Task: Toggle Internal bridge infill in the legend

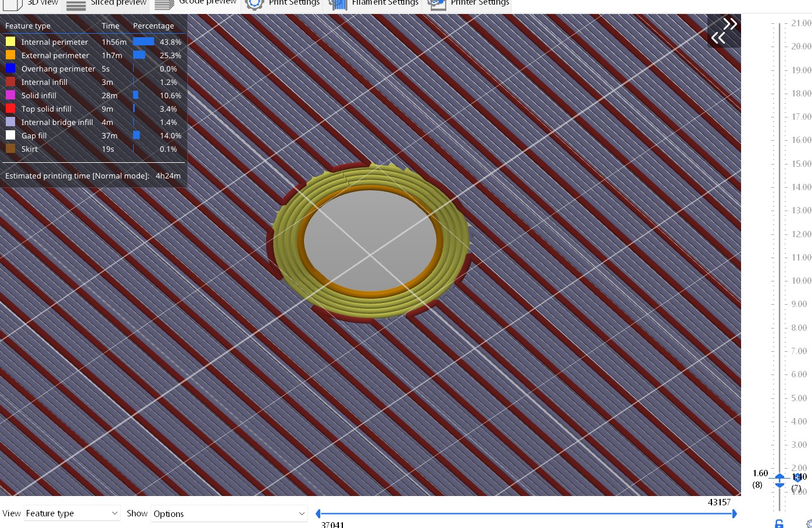Action: click(93, 122)
